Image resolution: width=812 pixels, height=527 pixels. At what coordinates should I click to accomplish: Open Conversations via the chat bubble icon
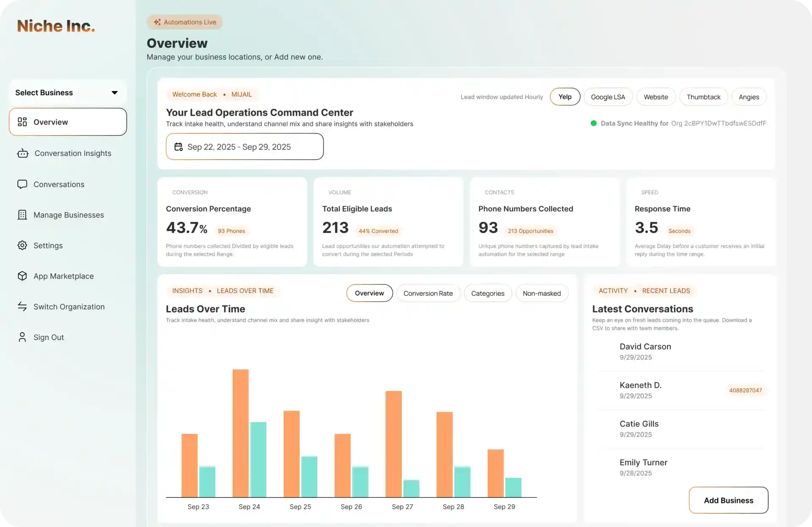(22, 184)
